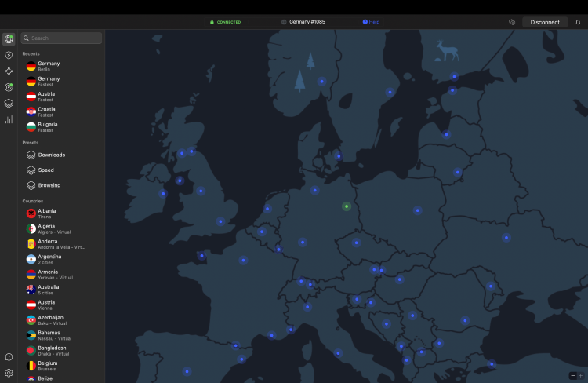588x383 pixels.
Task: Select the Estonia server dot on map
Action: (452, 90)
